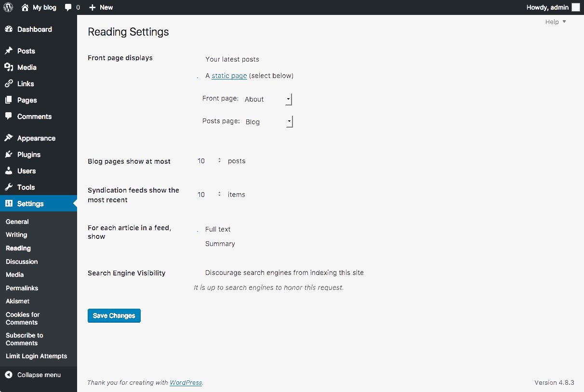The height and width of the screenshot is (392, 584).
Task: Click the Settings sliders icon in sidebar
Action: 9,204
